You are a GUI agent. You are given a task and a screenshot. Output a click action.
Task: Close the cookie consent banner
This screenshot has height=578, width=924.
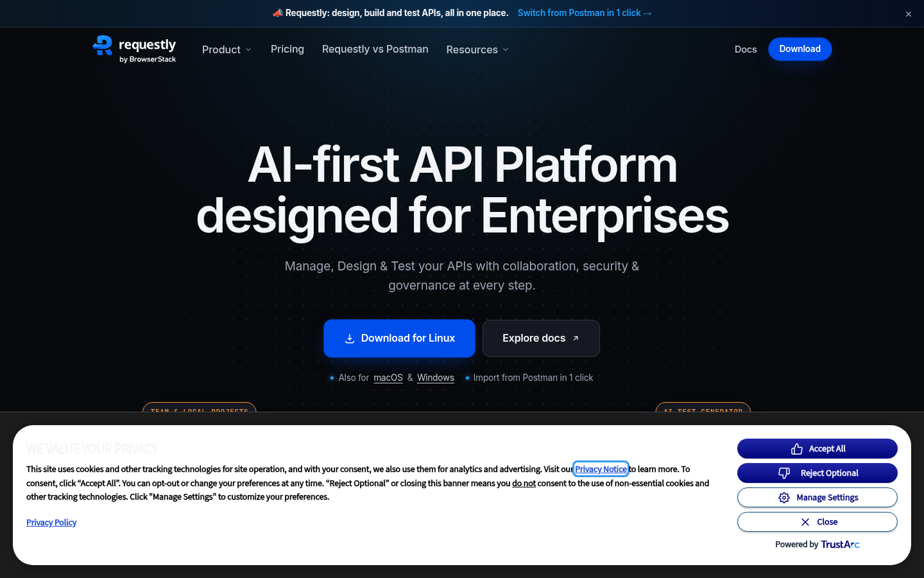coord(817,522)
